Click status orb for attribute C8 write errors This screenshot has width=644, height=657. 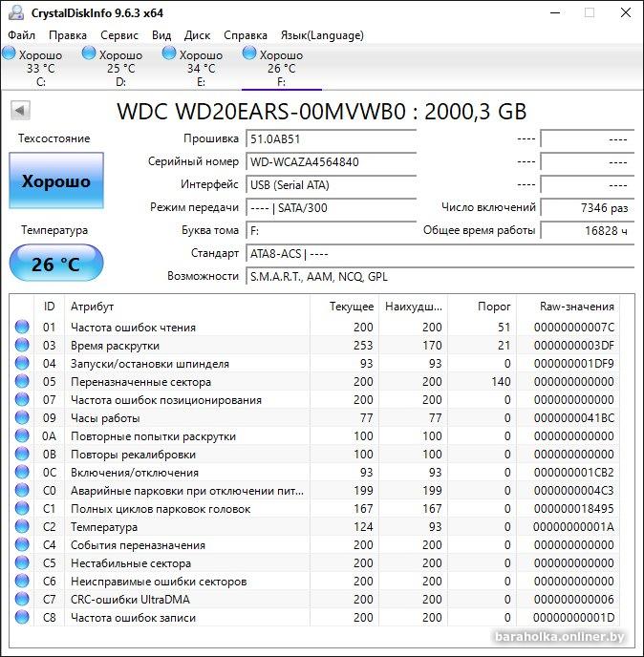tap(22, 618)
